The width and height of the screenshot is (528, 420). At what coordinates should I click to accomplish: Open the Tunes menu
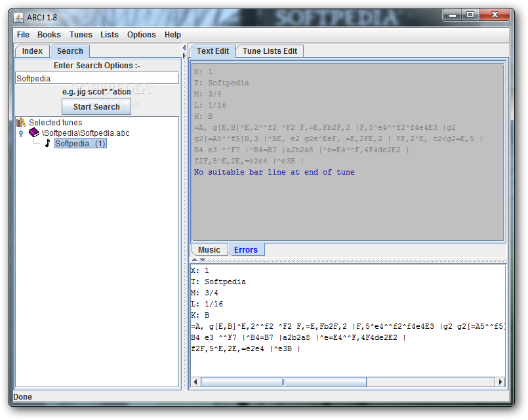coord(81,35)
